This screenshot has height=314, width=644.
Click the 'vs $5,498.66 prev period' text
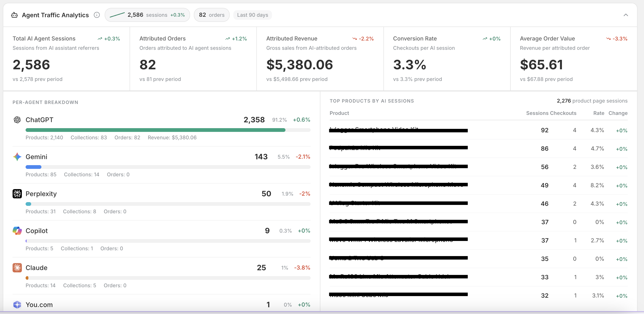coord(297,79)
